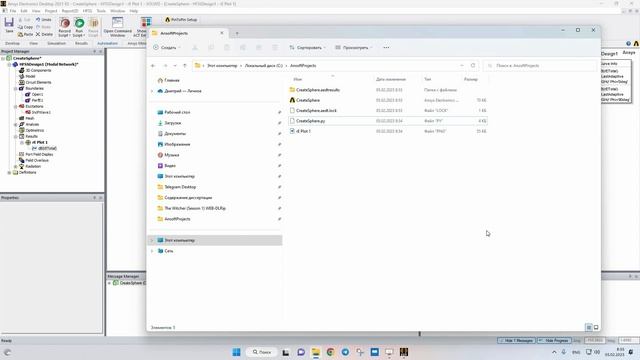Screen dimensions: 640x360
Task: Click the Delete button in Ansys toolbar
Action: click(44, 34)
